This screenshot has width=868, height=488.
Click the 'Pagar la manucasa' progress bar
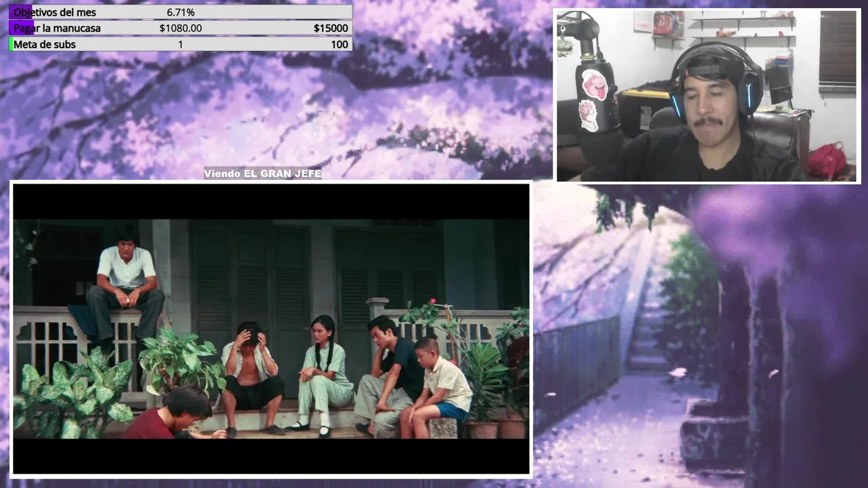180,28
